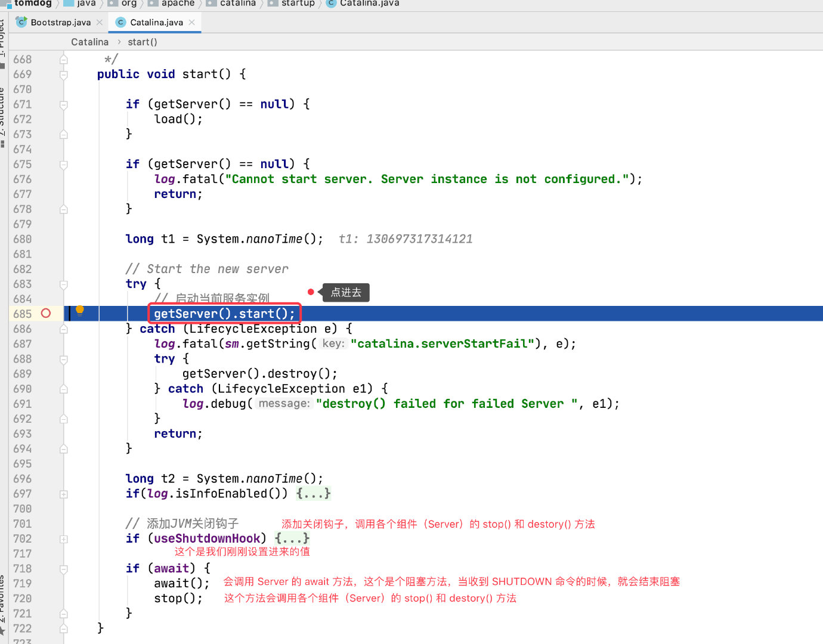Collapse the if block at line 675
Screen dimensions: 823x644
tap(64, 165)
